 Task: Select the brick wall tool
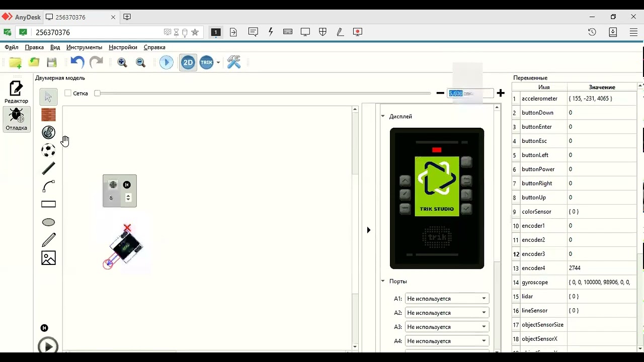pos(48,115)
